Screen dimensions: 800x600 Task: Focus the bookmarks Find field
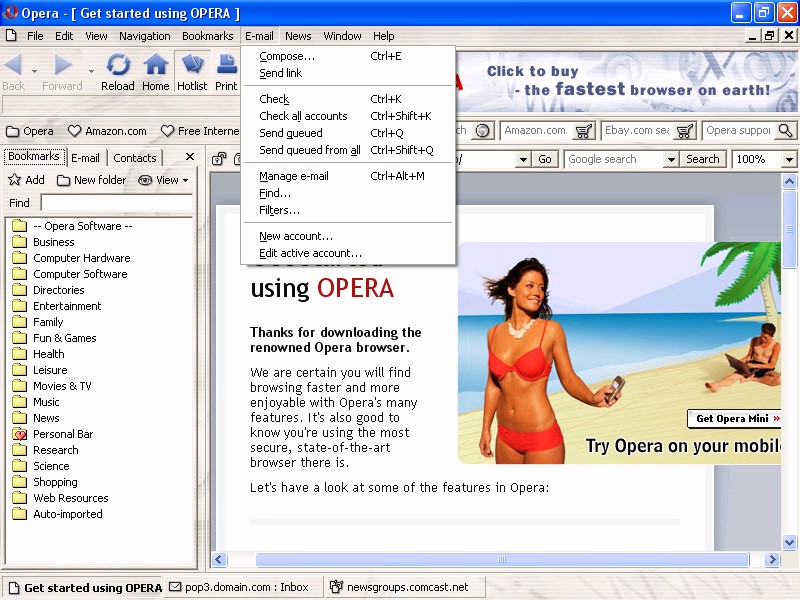[x=117, y=203]
